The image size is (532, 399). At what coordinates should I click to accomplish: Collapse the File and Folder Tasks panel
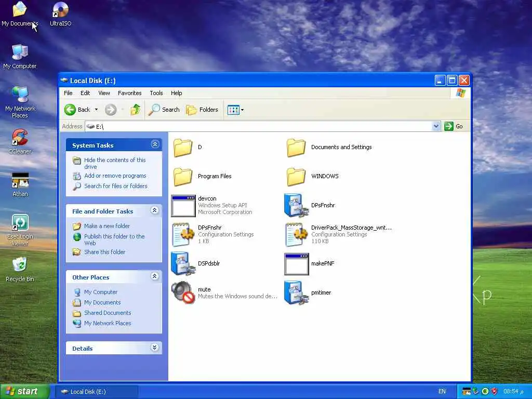coord(155,210)
